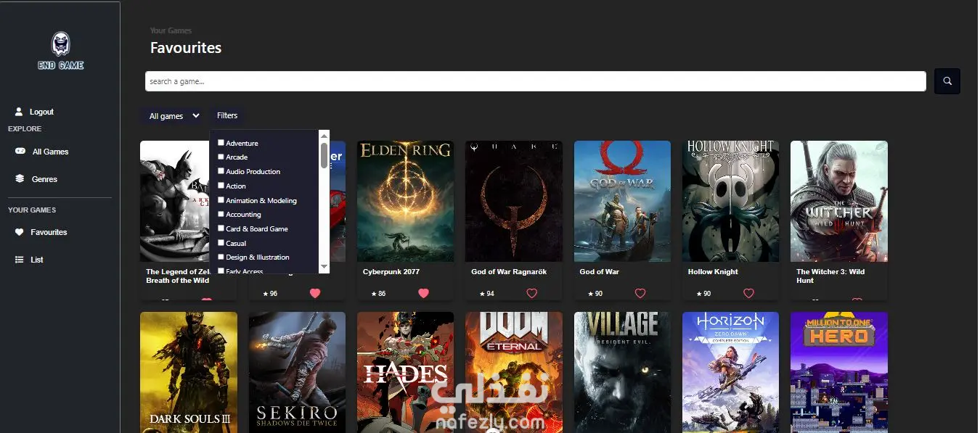Focus the search a game field
This screenshot has height=433, width=980.
click(x=536, y=81)
